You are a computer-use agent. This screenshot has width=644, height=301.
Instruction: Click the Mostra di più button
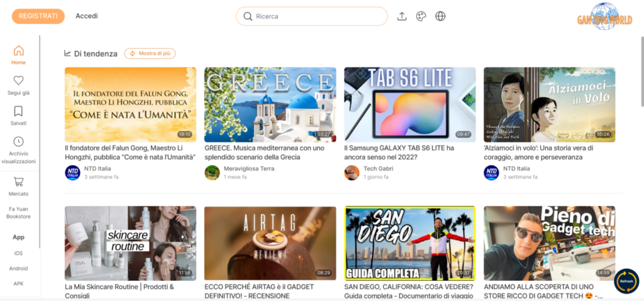click(150, 54)
